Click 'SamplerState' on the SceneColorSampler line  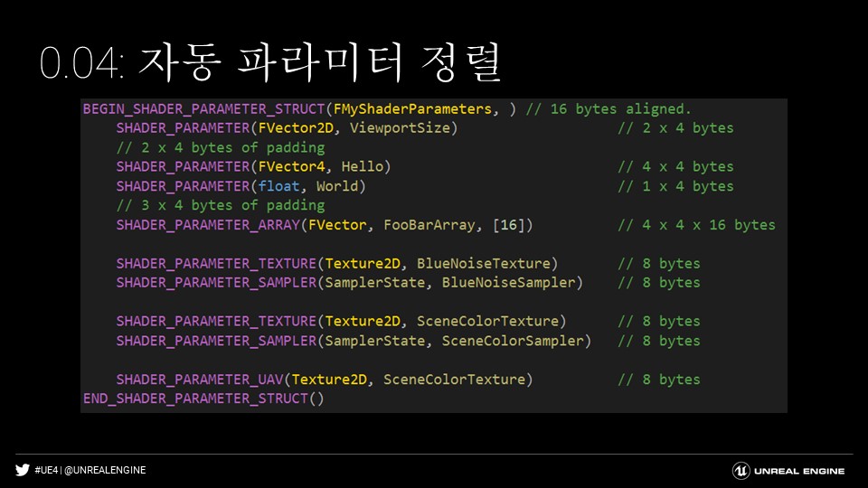(x=374, y=341)
